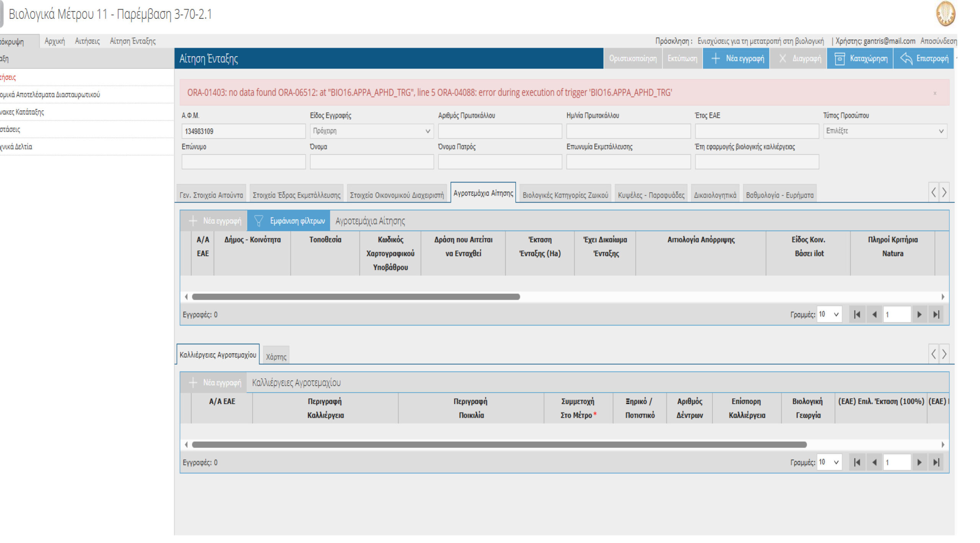
Task: Go to previous page of Καλλιέργειες grid
Action: (874, 463)
